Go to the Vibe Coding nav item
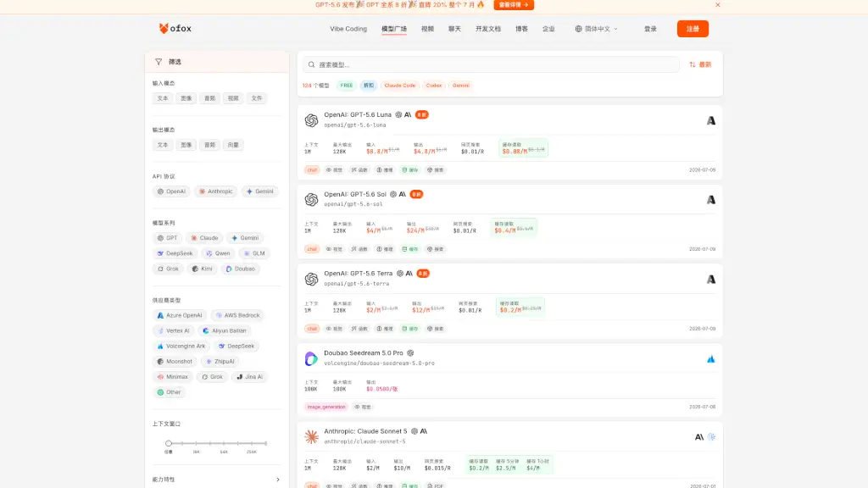 [x=348, y=29]
